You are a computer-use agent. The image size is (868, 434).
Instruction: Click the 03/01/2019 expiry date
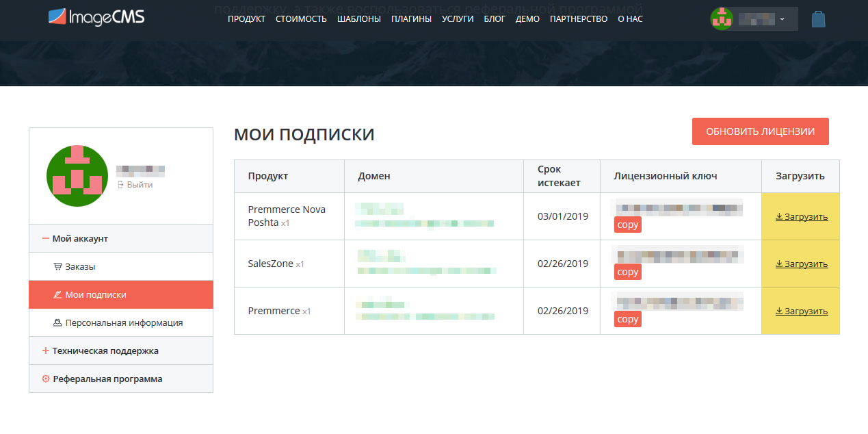click(563, 216)
